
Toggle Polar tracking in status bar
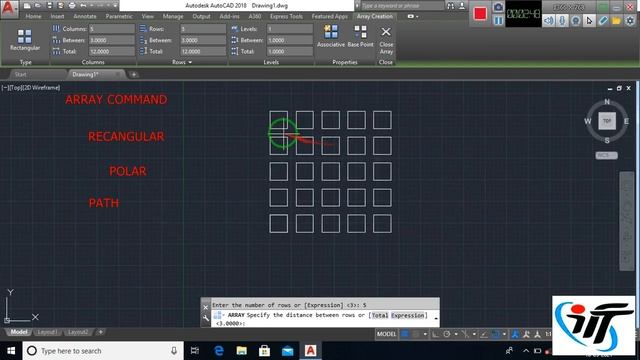pos(447,334)
